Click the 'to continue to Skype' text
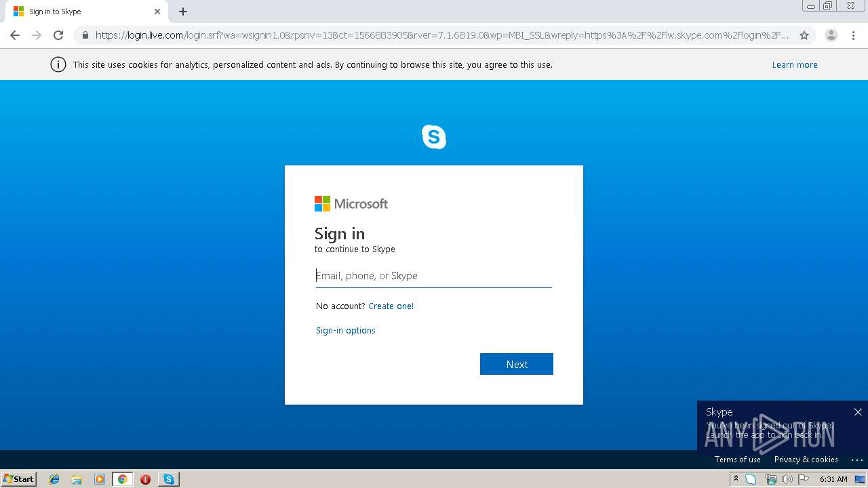 pos(355,249)
